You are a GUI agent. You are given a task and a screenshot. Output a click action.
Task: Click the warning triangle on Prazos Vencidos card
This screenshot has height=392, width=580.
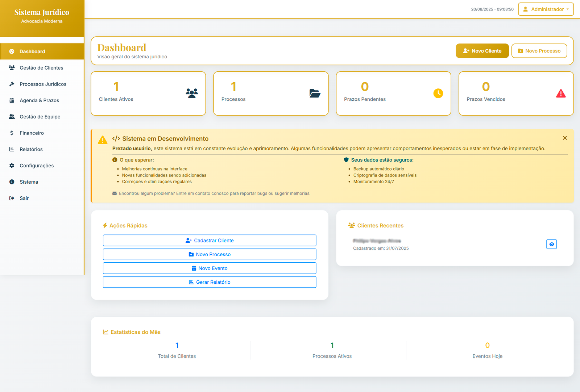(561, 93)
